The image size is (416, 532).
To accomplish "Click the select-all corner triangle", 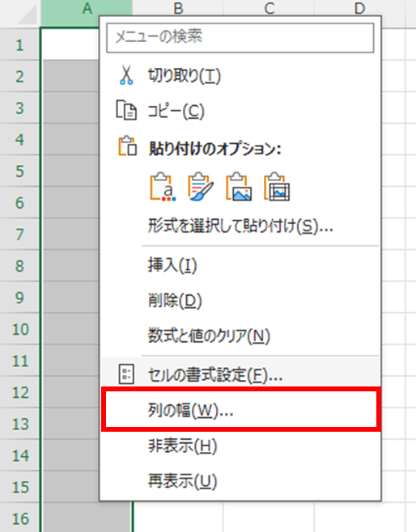I will 28,15.
